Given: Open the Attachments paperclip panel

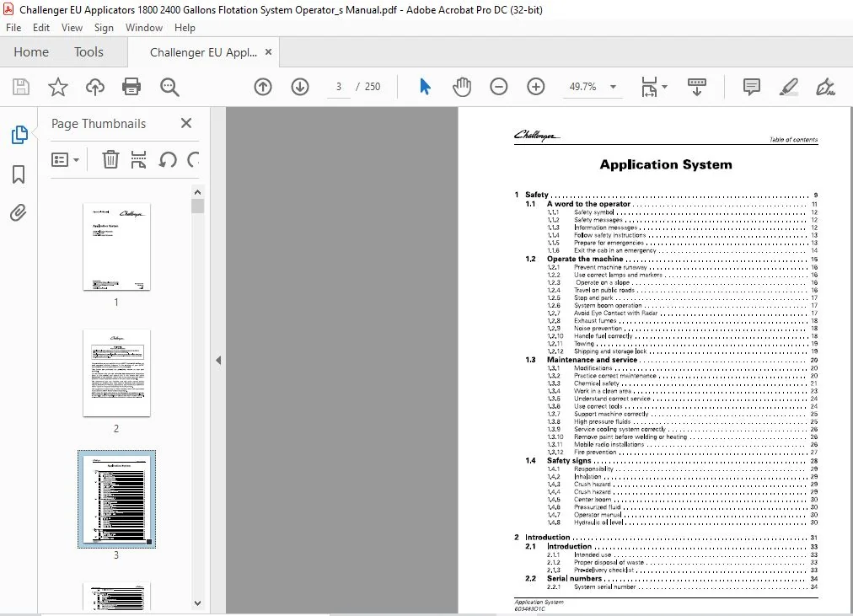Looking at the screenshot, I should [19, 212].
